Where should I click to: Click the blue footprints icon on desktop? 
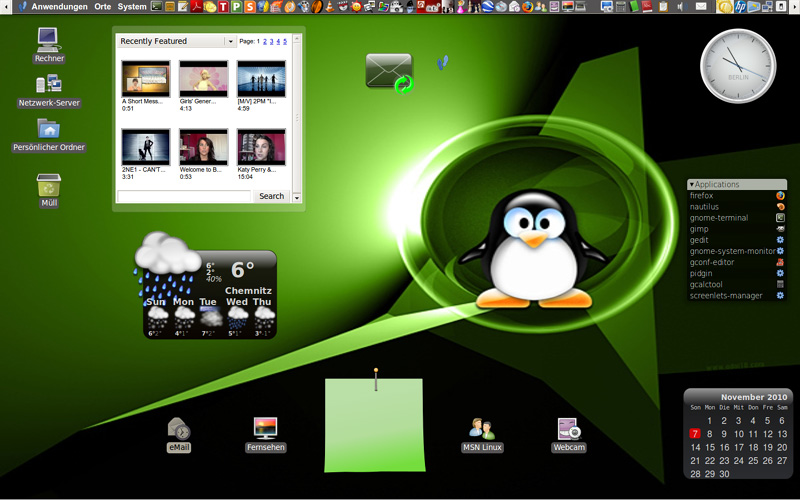(x=442, y=62)
